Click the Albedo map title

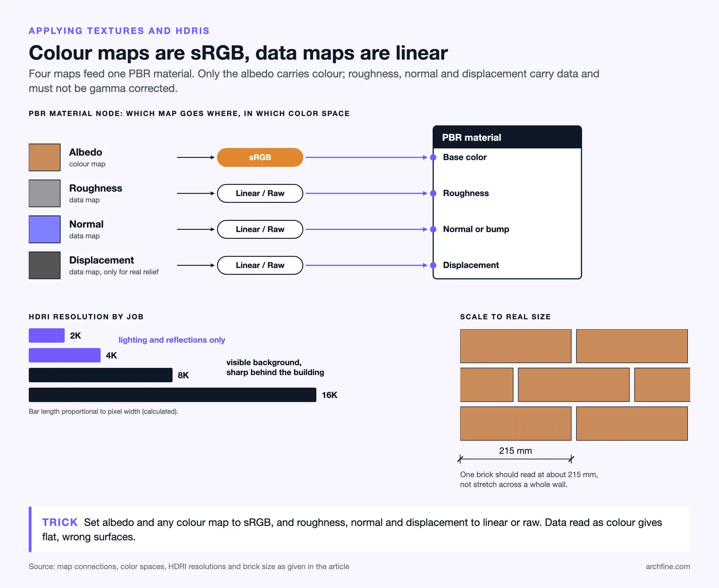[85, 152]
